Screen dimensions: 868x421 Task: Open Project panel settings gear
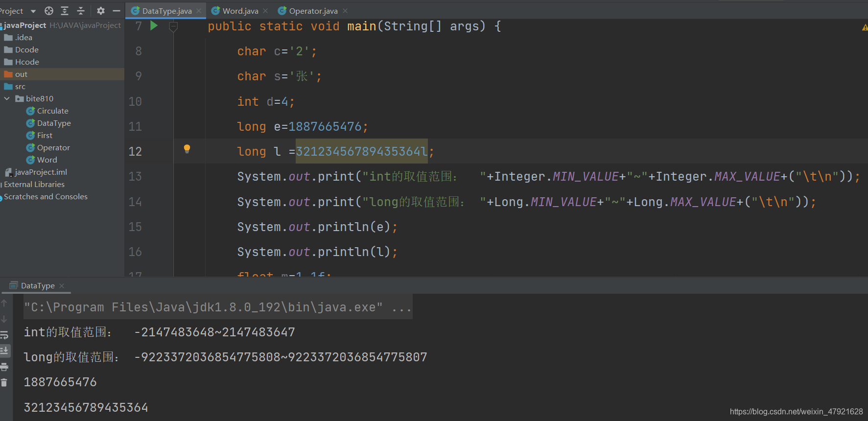101,11
